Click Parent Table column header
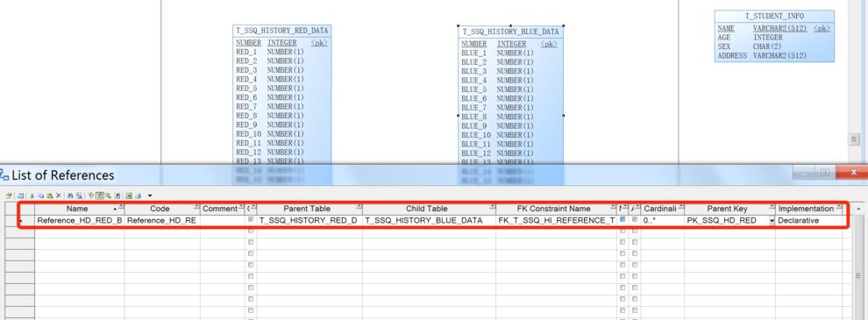This screenshot has height=320, width=868. (x=307, y=209)
